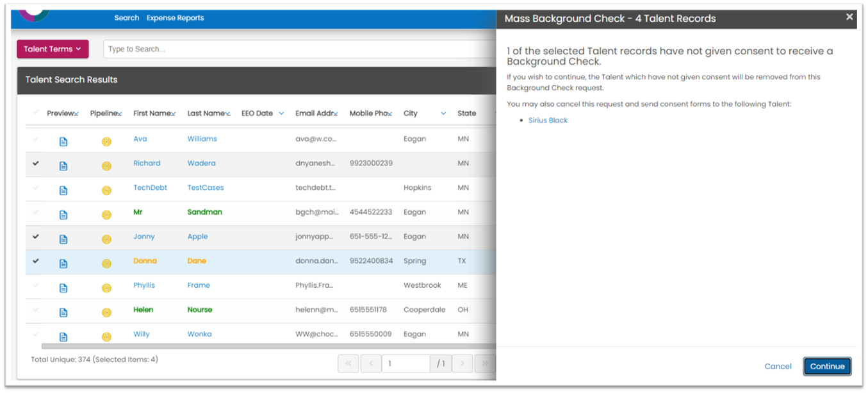Screen dimensions: 868x393
Task: Open the Expense Reports menu
Action: coord(175,18)
